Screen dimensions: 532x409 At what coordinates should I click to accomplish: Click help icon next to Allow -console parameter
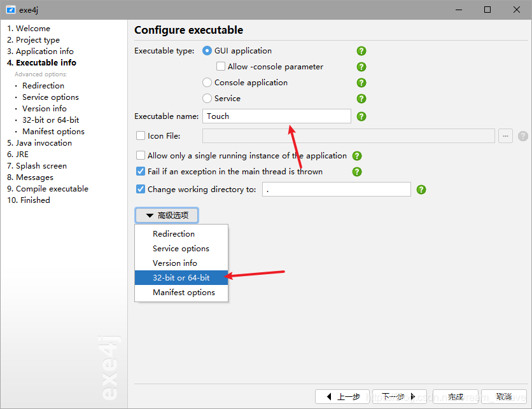[x=361, y=67]
